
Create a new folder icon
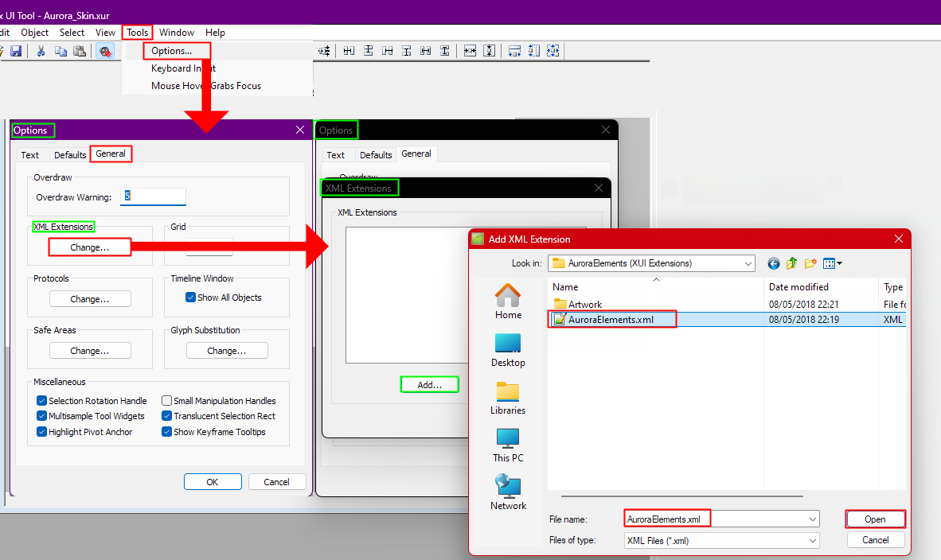point(810,263)
